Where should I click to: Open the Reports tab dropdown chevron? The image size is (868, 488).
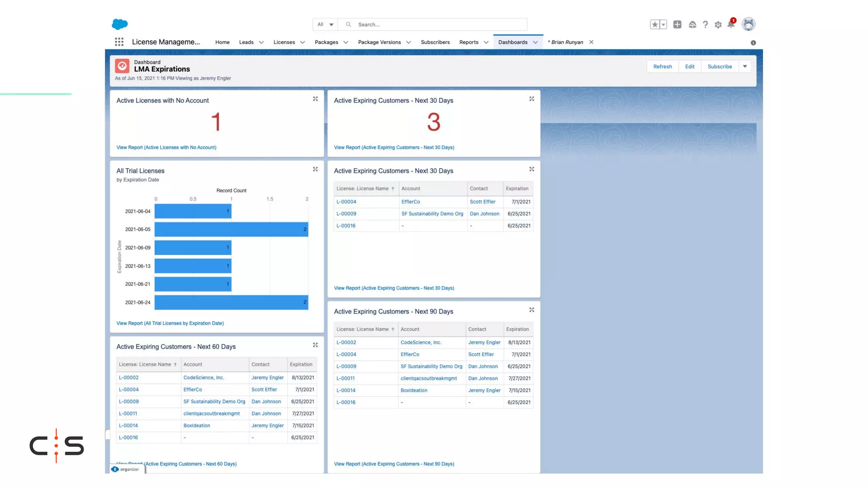tap(486, 42)
